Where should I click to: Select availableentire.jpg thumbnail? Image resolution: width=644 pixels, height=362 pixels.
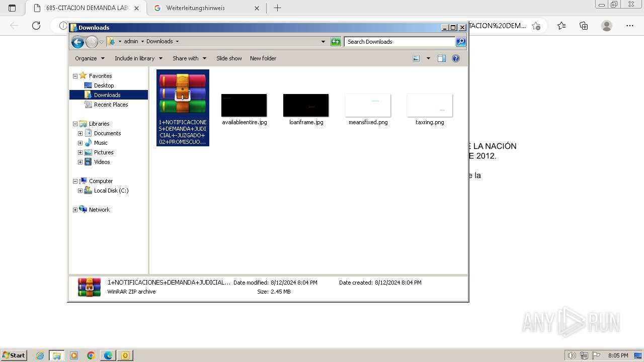[244, 105]
